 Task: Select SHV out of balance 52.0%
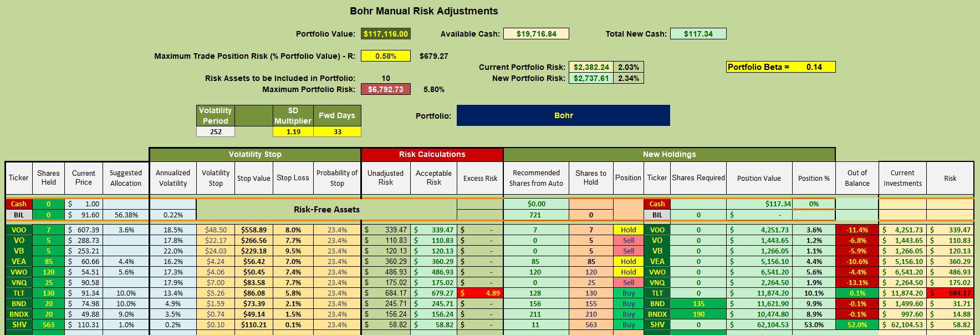pos(857,324)
